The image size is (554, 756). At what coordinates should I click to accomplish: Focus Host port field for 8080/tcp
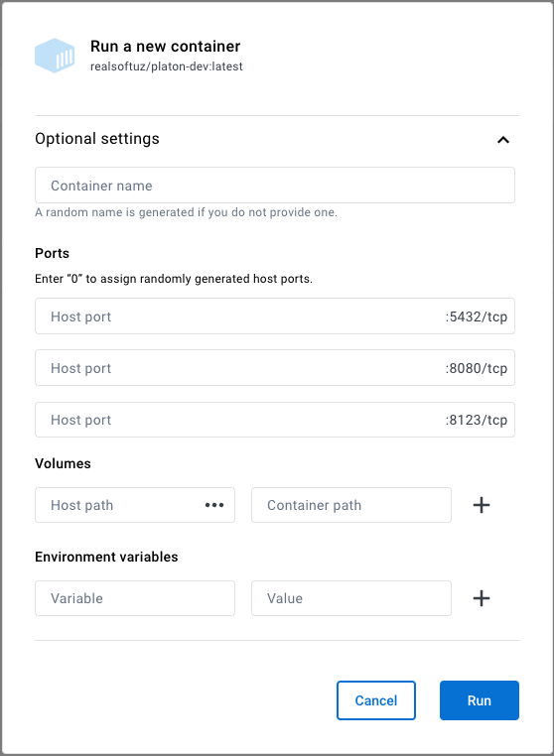275,368
